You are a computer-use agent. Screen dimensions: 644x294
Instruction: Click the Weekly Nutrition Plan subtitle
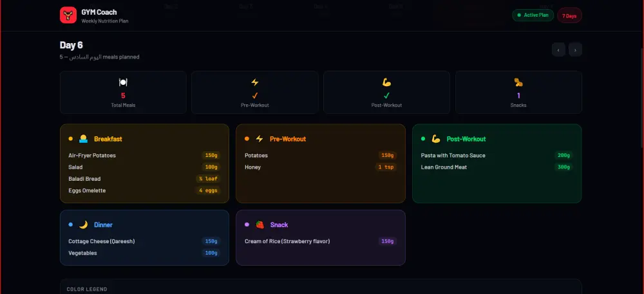(105, 21)
